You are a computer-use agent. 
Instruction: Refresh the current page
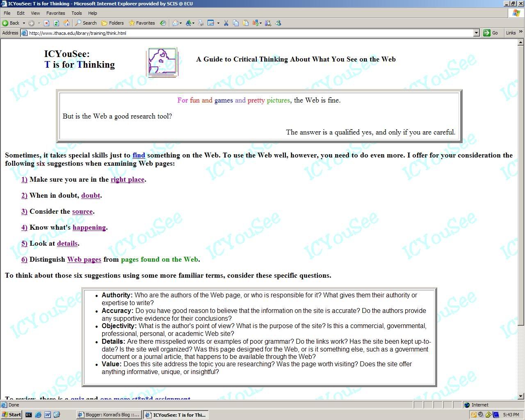(x=56, y=23)
